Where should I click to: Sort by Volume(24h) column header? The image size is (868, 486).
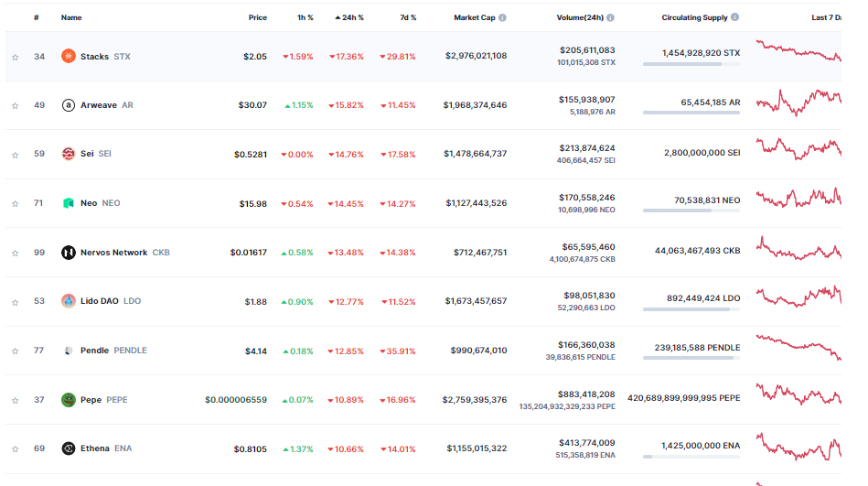click(580, 17)
